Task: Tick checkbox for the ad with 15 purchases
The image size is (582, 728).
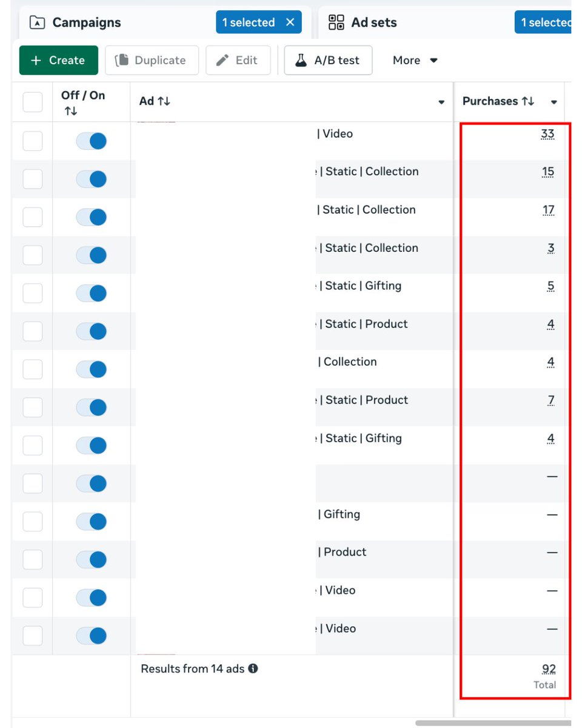Action: pyautogui.click(x=33, y=179)
